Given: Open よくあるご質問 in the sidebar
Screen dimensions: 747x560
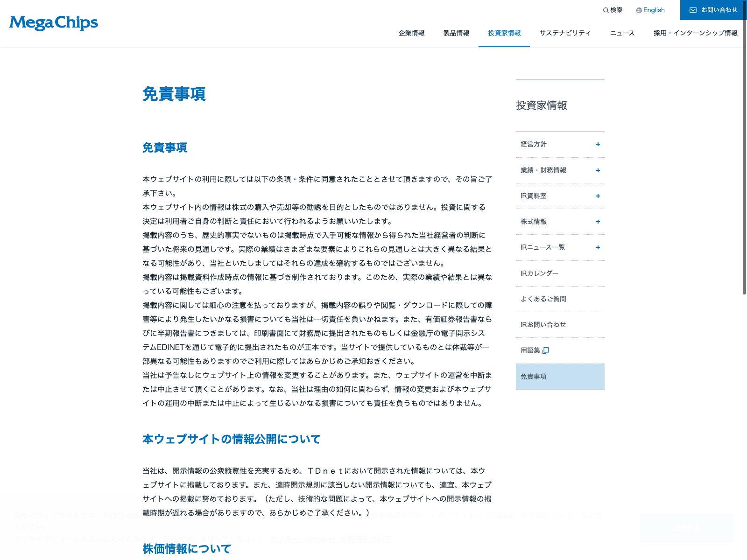Looking at the screenshot, I should (543, 299).
